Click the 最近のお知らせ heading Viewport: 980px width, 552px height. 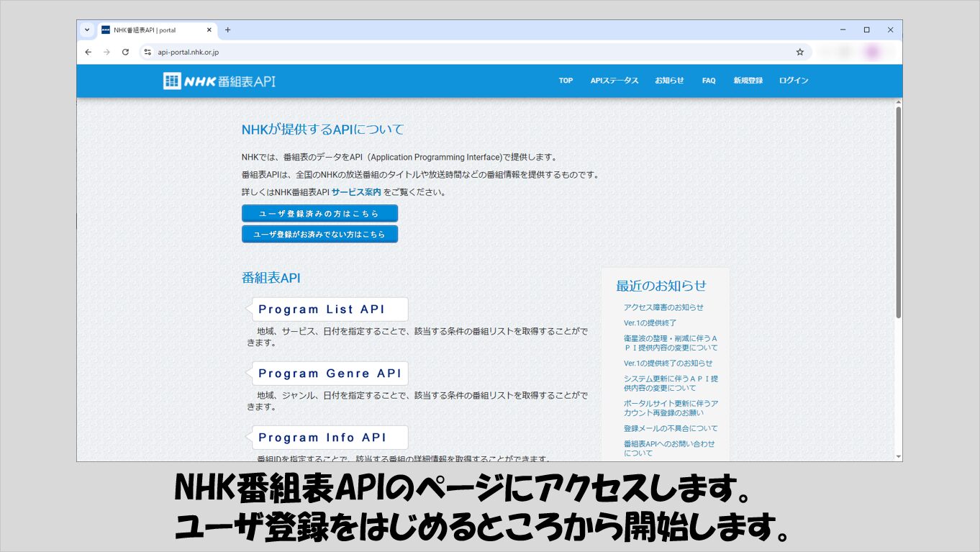(661, 286)
